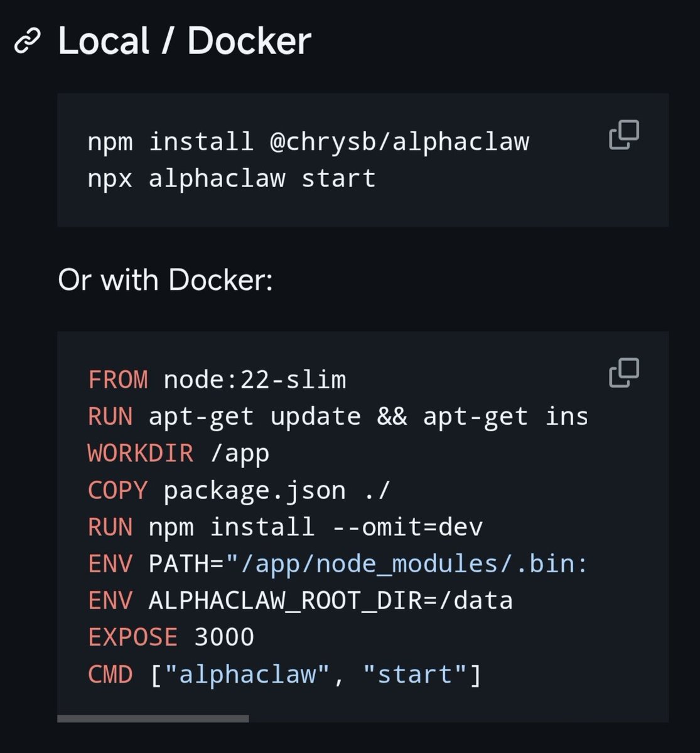This screenshot has height=753, width=700.
Task: Select the line COPY package.json ./
Action: tap(239, 490)
